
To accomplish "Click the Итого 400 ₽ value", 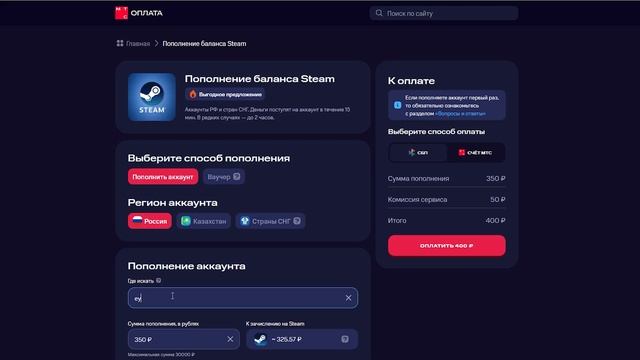I will (x=496, y=220).
